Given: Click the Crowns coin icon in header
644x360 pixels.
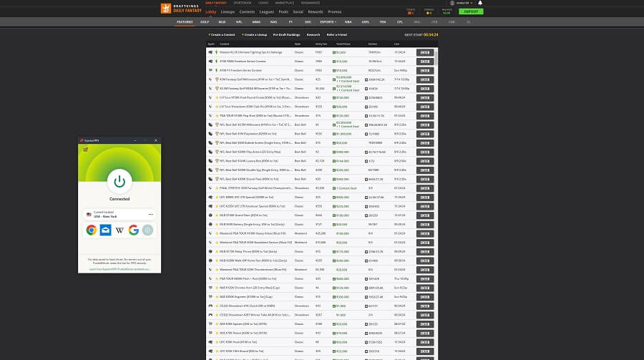Looking at the screenshot, I should [x=428, y=13].
